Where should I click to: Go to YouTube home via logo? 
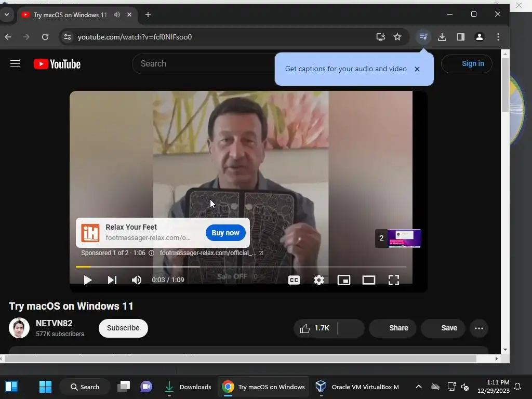(57, 64)
